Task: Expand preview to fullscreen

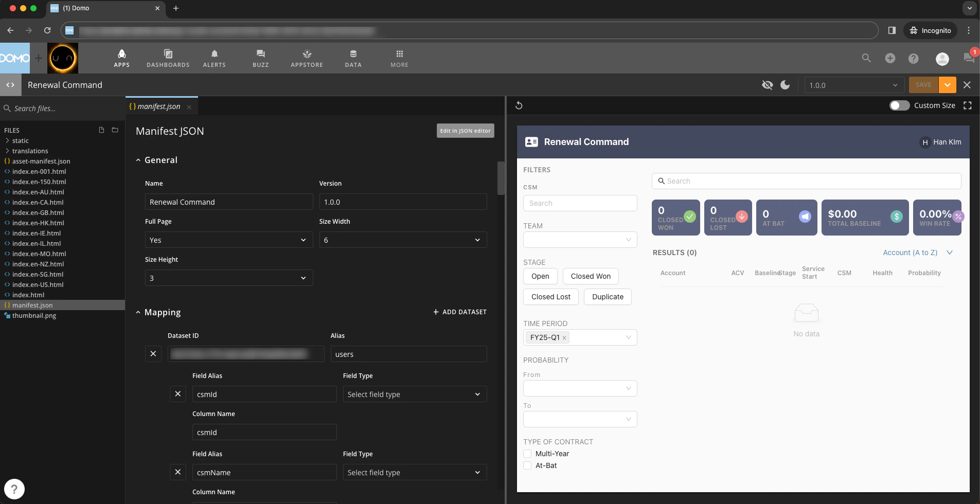Action: (x=968, y=105)
